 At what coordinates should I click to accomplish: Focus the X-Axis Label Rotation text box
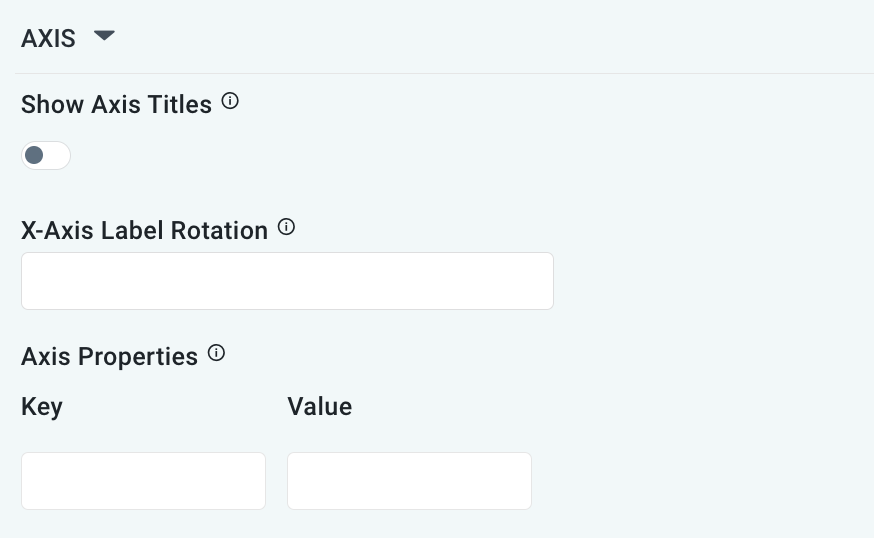click(x=287, y=281)
